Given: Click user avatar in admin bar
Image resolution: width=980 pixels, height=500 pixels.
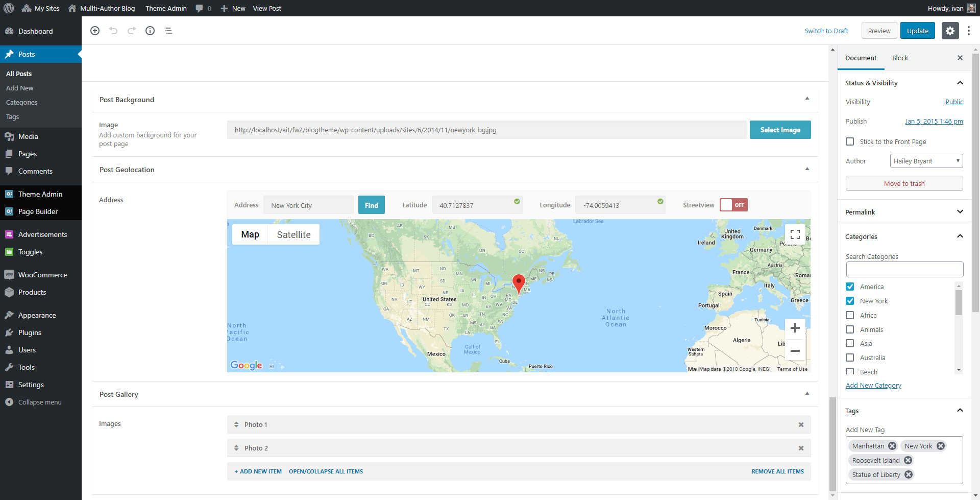Looking at the screenshot, I should [x=971, y=8].
